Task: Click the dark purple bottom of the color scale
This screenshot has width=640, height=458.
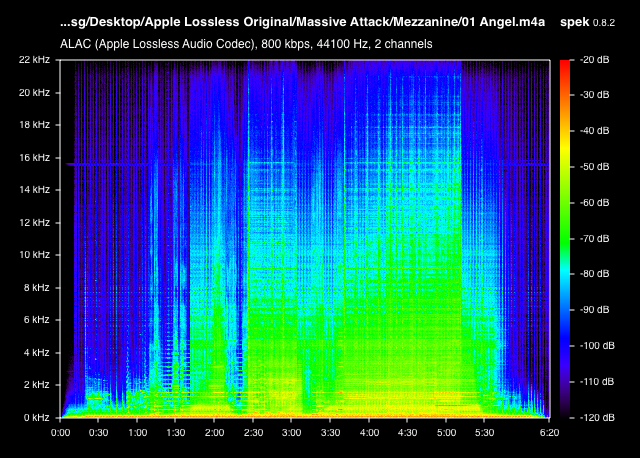Action: (x=565, y=408)
